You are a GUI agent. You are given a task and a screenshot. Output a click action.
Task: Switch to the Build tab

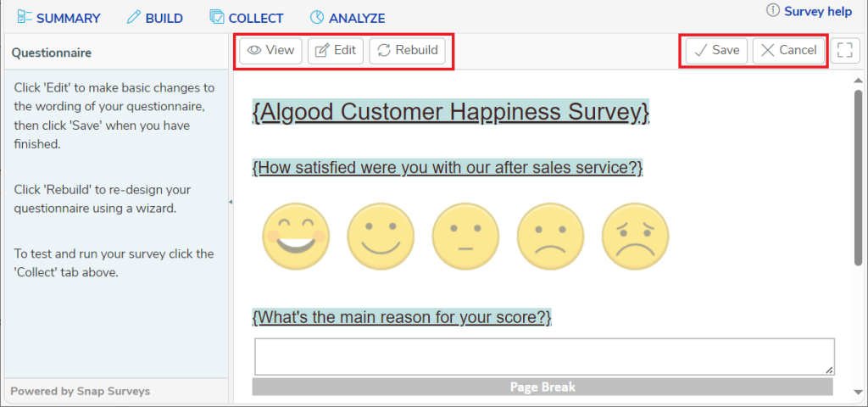point(154,18)
